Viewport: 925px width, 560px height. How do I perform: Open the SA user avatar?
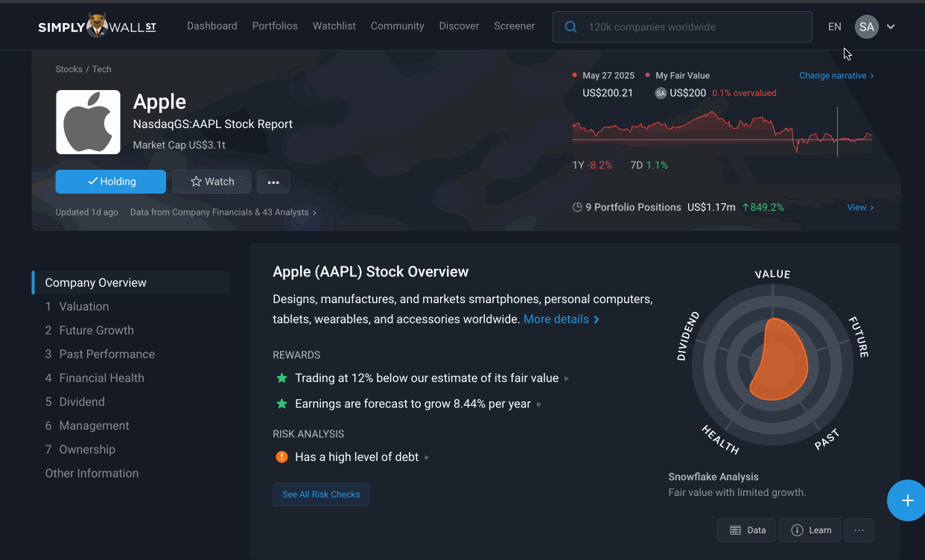tap(867, 27)
